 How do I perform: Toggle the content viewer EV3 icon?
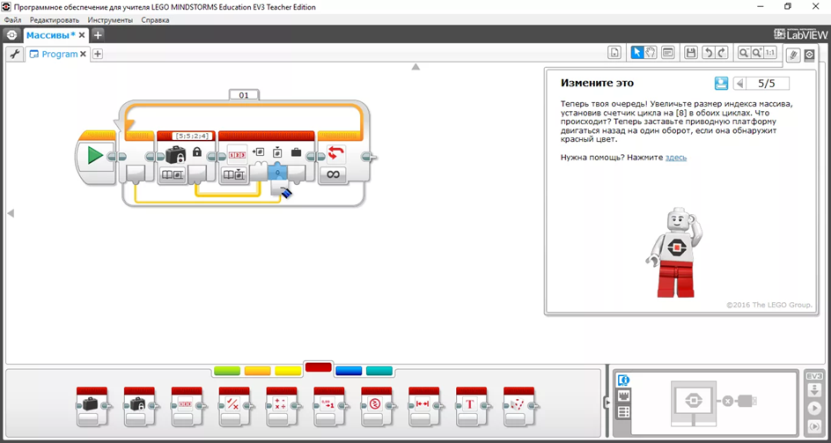pos(809,55)
